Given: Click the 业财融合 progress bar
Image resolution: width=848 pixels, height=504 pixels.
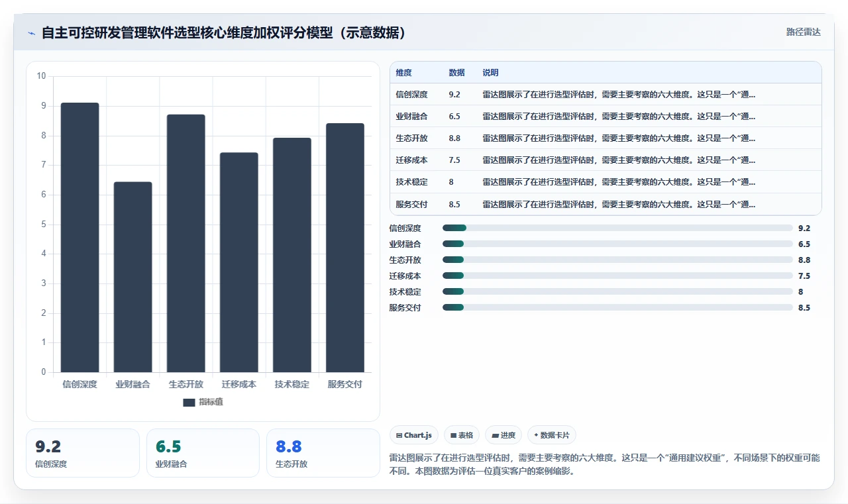Looking at the screenshot, I should 617,244.
